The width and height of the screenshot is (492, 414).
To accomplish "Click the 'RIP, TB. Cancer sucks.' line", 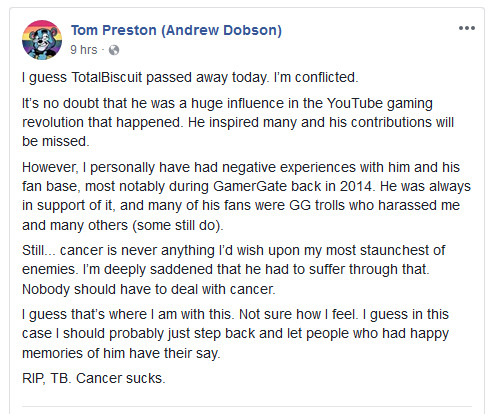I will pyautogui.click(x=94, y=378).
